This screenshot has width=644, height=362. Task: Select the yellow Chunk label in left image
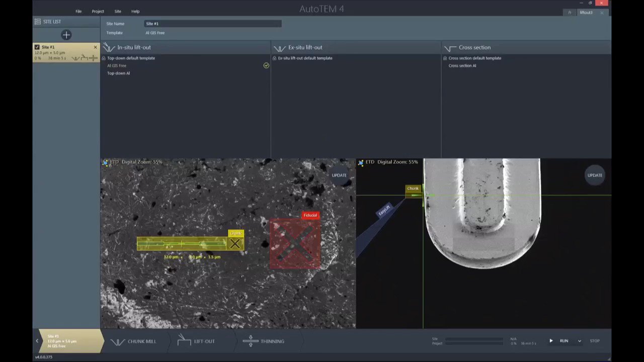point(236,233)
